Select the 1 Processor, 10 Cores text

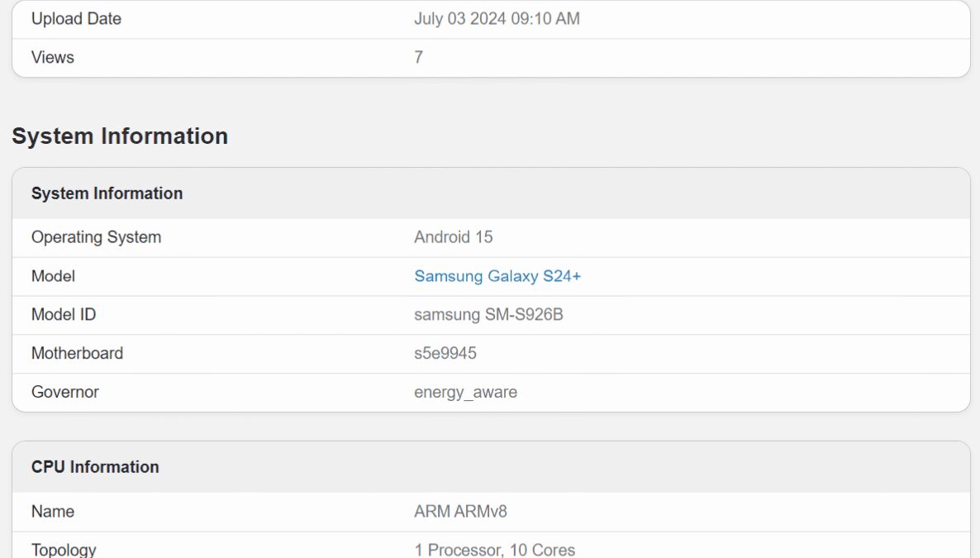[494, 550]
